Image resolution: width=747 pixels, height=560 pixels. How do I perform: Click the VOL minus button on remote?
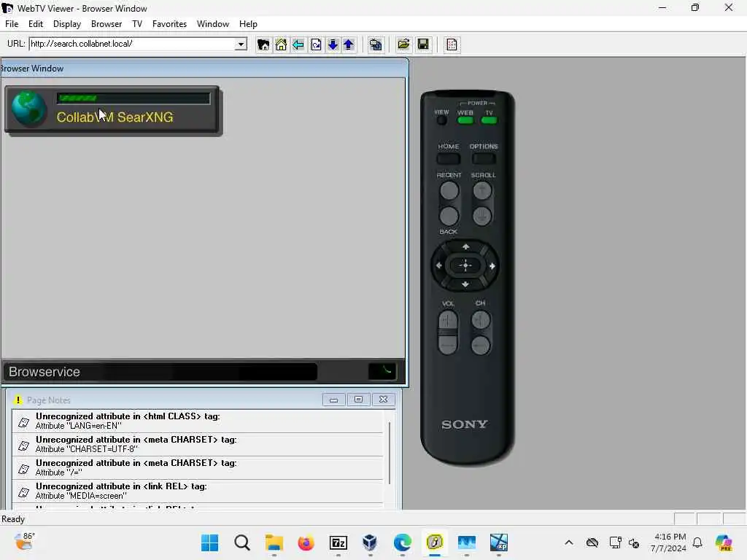click(448, 344)
